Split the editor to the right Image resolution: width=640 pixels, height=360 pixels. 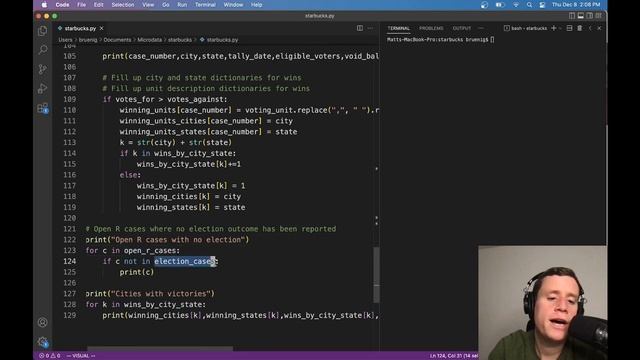coord(360,28)
